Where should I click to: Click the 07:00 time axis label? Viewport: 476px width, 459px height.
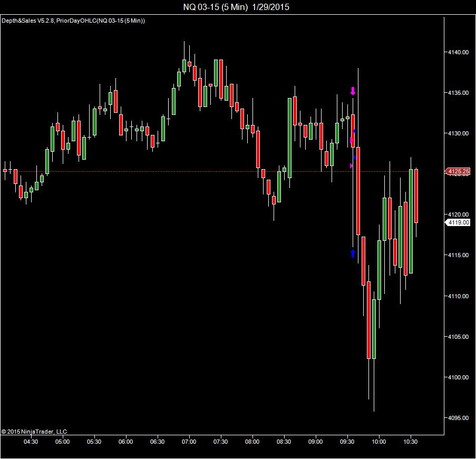pos(189,442)
